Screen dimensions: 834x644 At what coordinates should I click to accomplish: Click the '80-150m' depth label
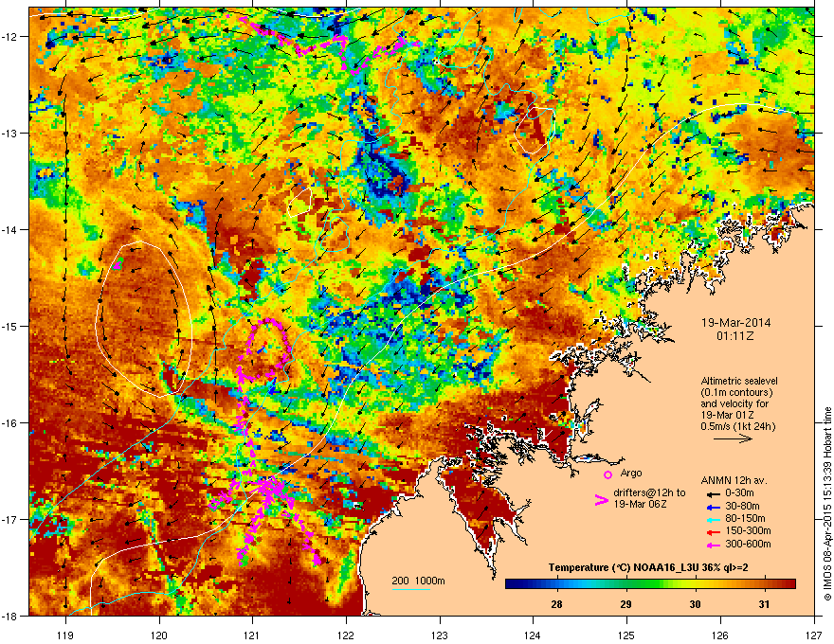[x=745, y=519]
